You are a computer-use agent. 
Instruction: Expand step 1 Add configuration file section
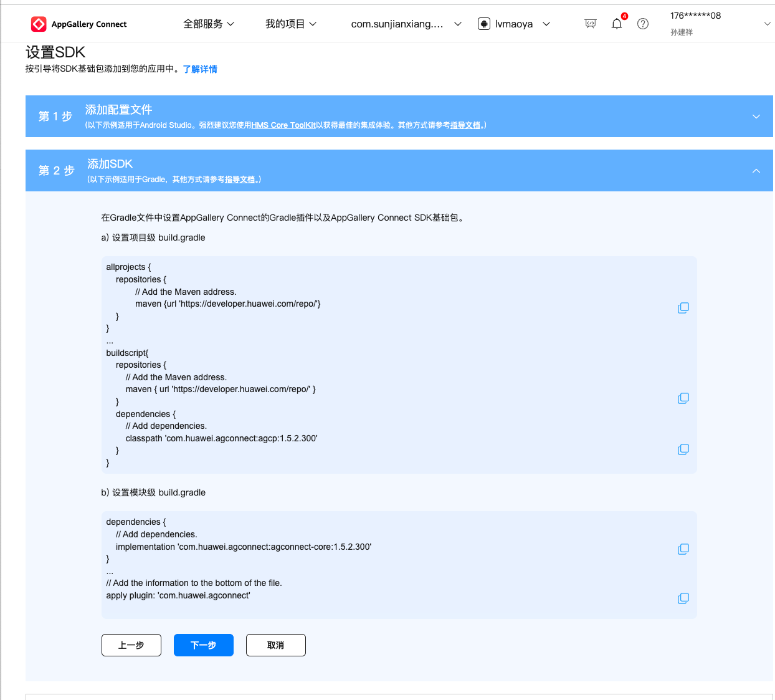point(756,117)
